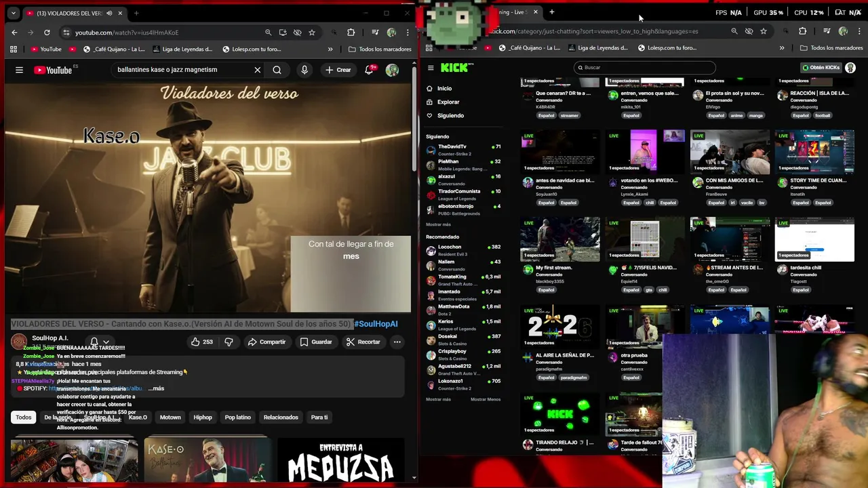
Task: Select the Relacionados filter chip
Action: pyautogui.click(x=281, y=418)
